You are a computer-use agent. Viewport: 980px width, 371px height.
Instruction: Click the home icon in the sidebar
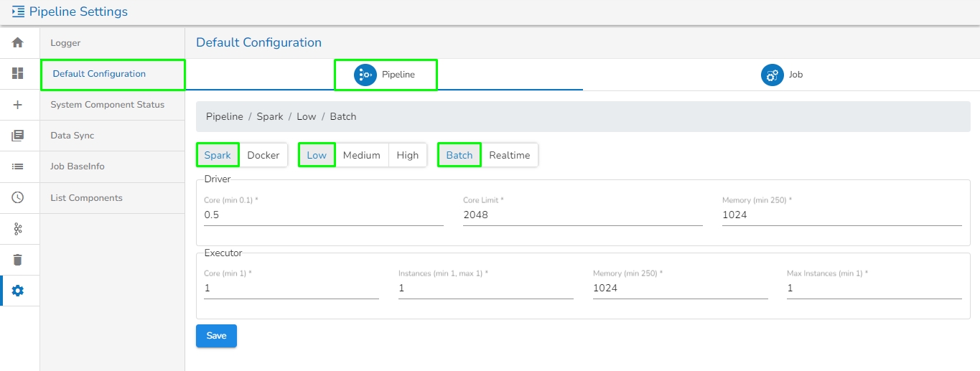[x=18, y=42]
